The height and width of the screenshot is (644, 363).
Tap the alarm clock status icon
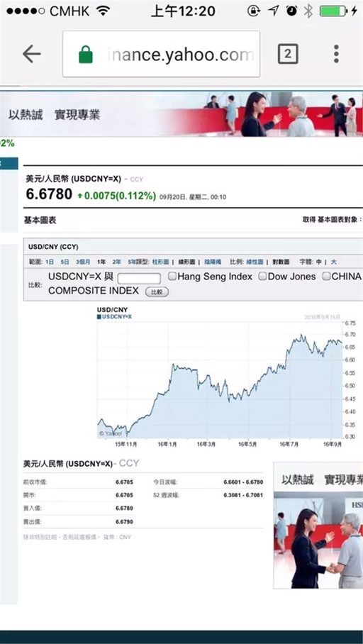tap(291, 11)
